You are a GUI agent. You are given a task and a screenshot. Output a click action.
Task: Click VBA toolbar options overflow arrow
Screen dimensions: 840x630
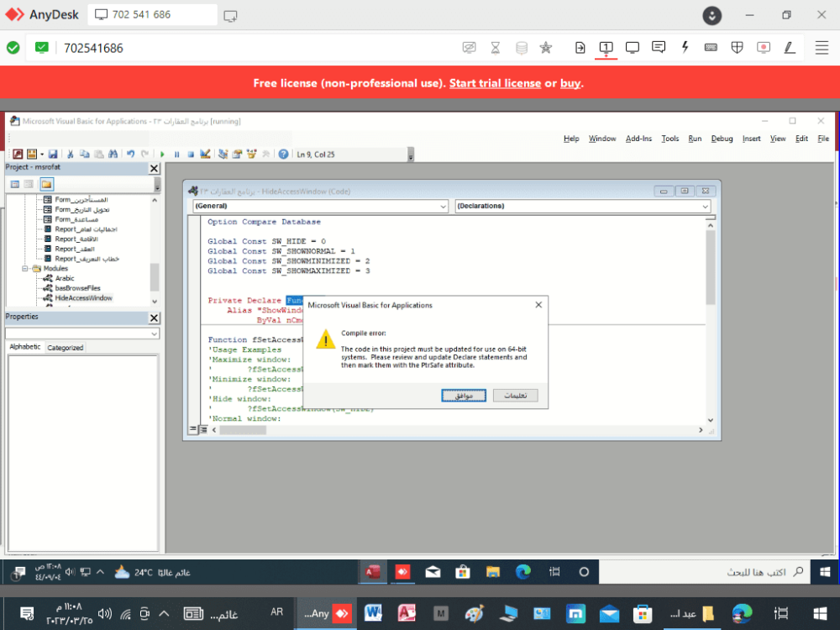coord(411,155)
